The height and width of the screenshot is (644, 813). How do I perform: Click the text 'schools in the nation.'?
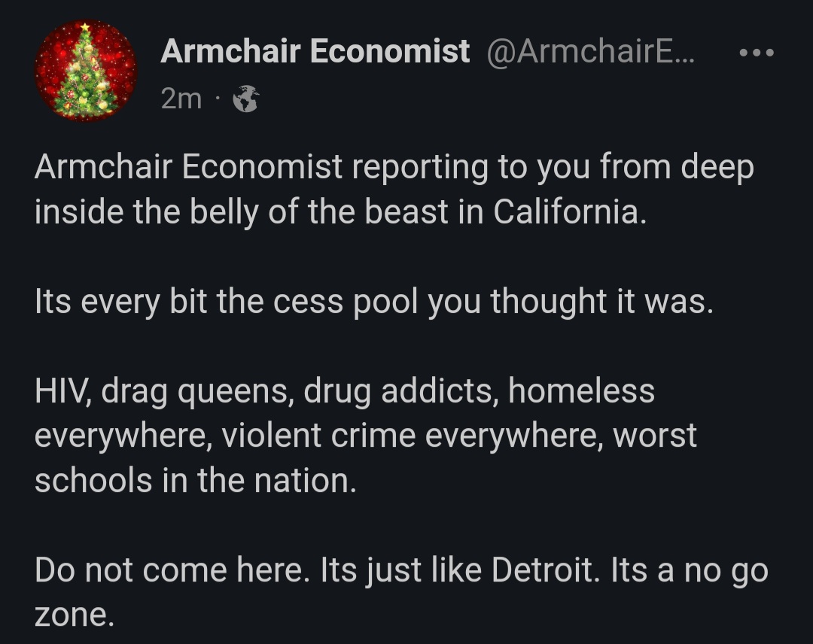tap(196, 480)
